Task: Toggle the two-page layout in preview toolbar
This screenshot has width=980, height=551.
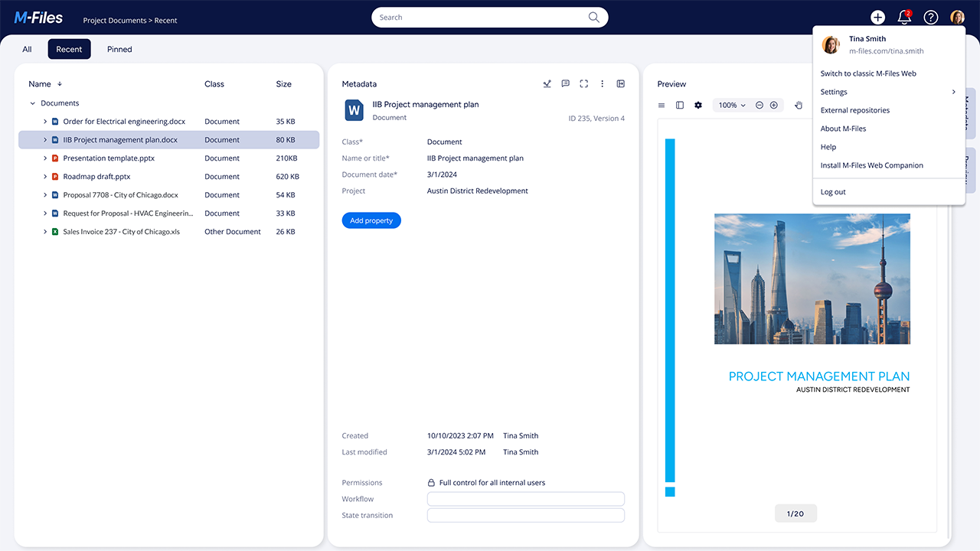Action: [680, 105]
